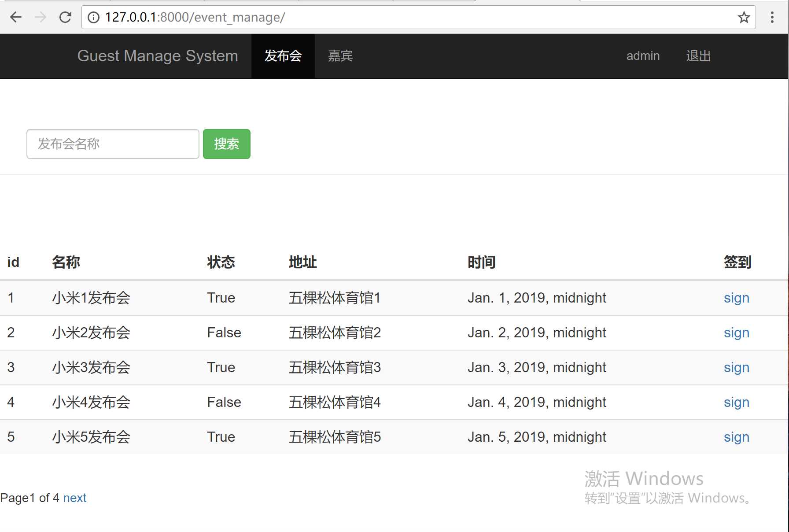Screen dimensions: 789x532
Task: Click status True in row 3
Action: point(221,368)
